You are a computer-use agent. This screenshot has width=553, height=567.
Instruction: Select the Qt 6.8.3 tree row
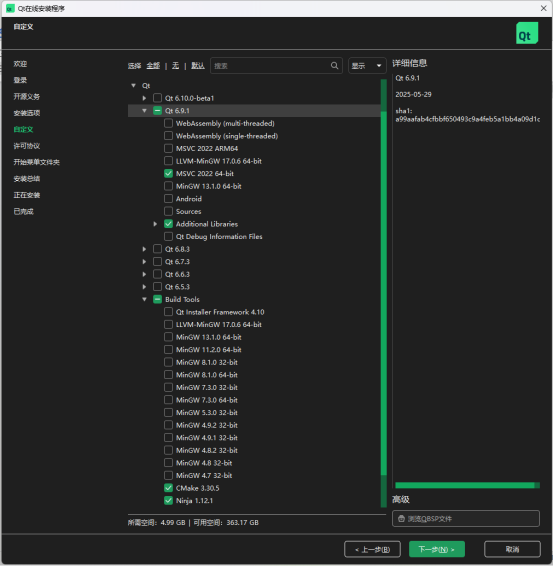click(x=254, y=249)
